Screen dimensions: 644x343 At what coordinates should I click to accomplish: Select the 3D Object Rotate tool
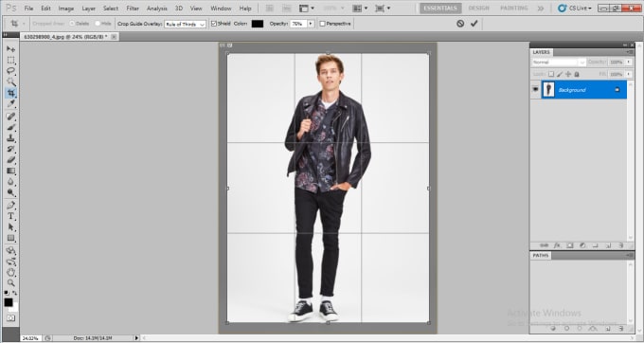pos(10,250)
